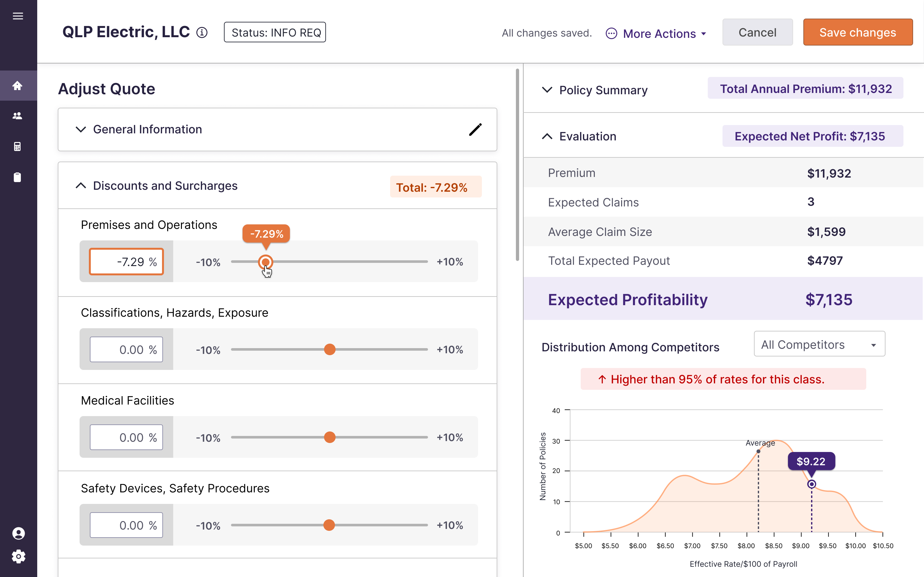Click the Classifications percentage input field
This screenshot has height=577, width=924.
(126, 349)
